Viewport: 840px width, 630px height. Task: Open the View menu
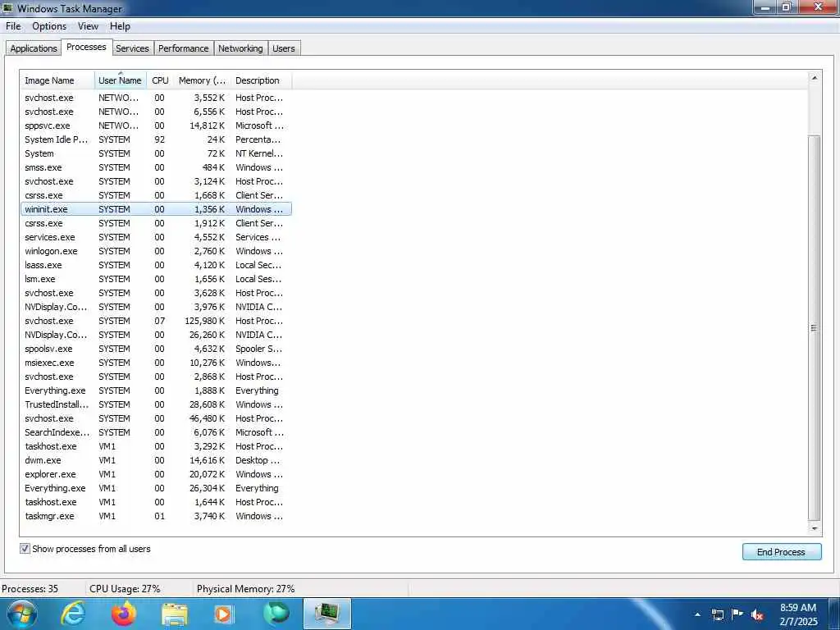tap(88, 26)
